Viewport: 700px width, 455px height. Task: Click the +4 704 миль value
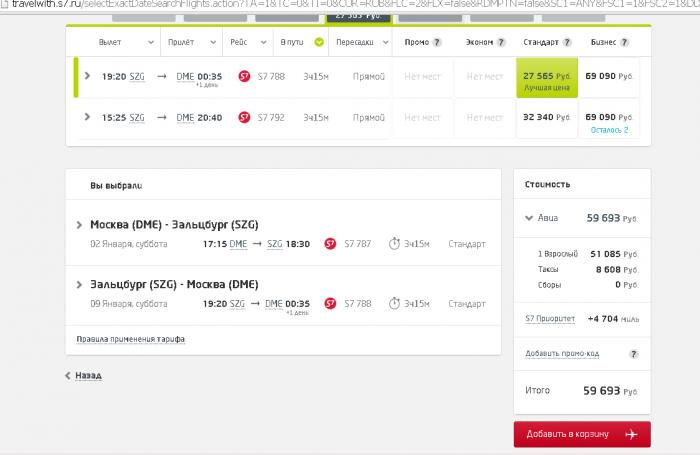click(x=613, y=319)
